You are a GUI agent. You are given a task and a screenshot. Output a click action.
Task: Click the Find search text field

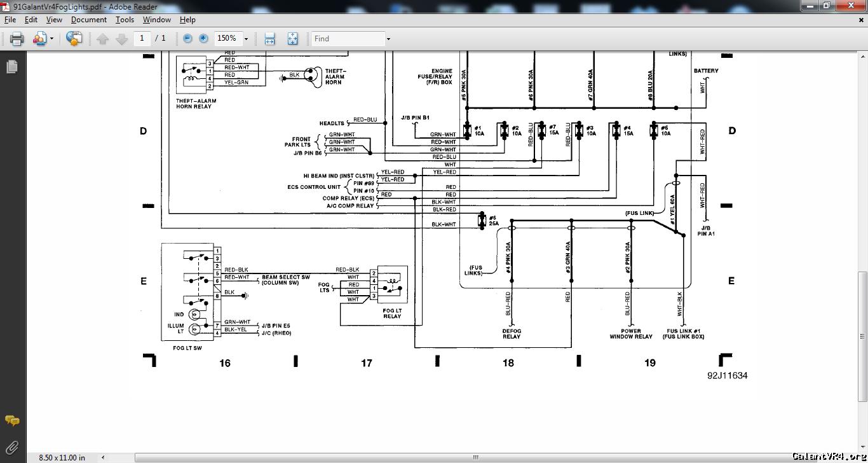point(348,39)
